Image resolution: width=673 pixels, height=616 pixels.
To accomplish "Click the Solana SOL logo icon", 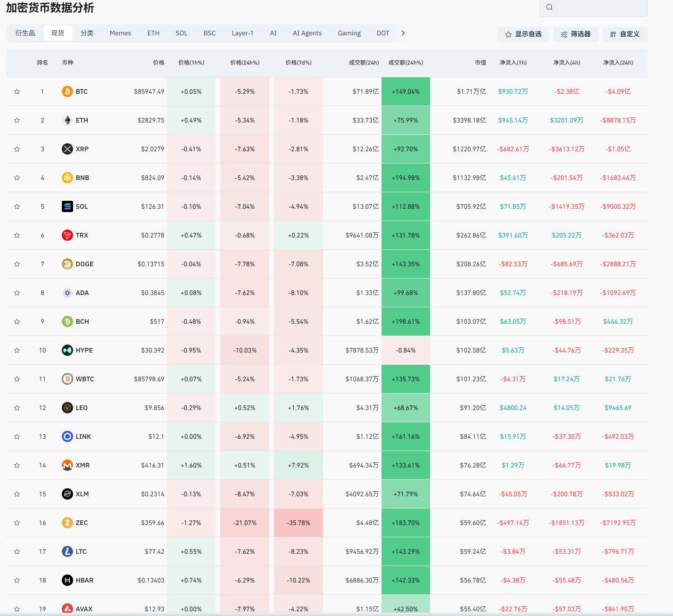I will 67,206.
